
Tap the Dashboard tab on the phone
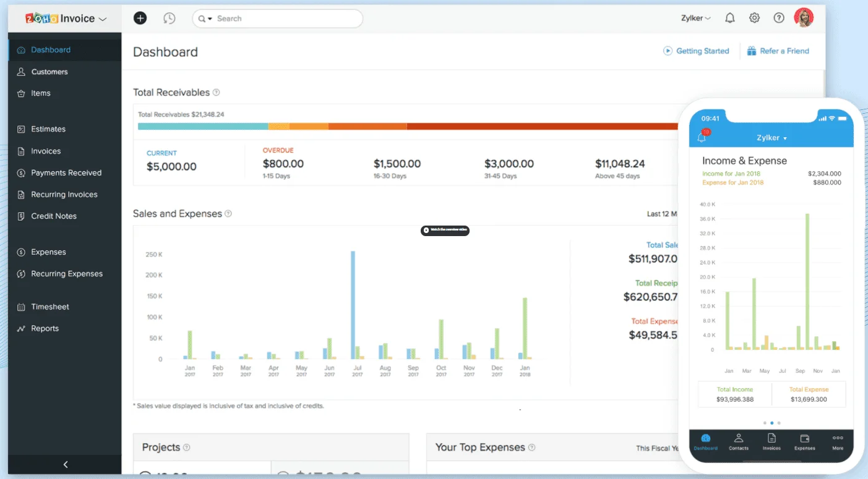point(706,443)
